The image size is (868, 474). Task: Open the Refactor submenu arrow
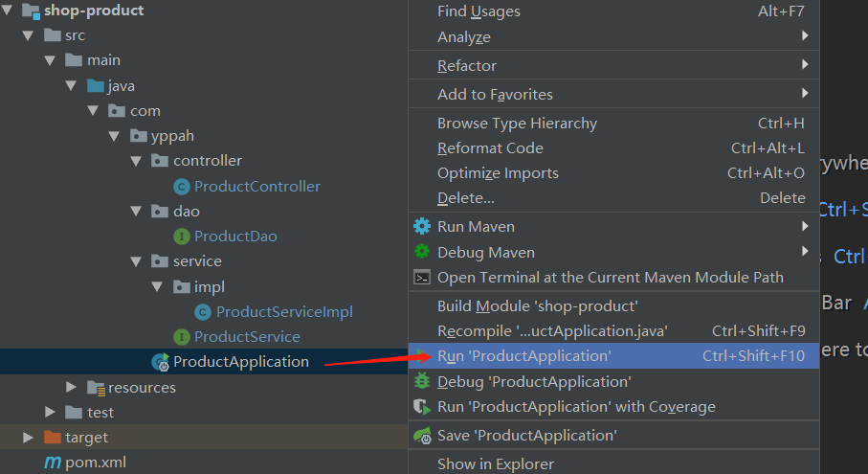[x=805, y=65]
